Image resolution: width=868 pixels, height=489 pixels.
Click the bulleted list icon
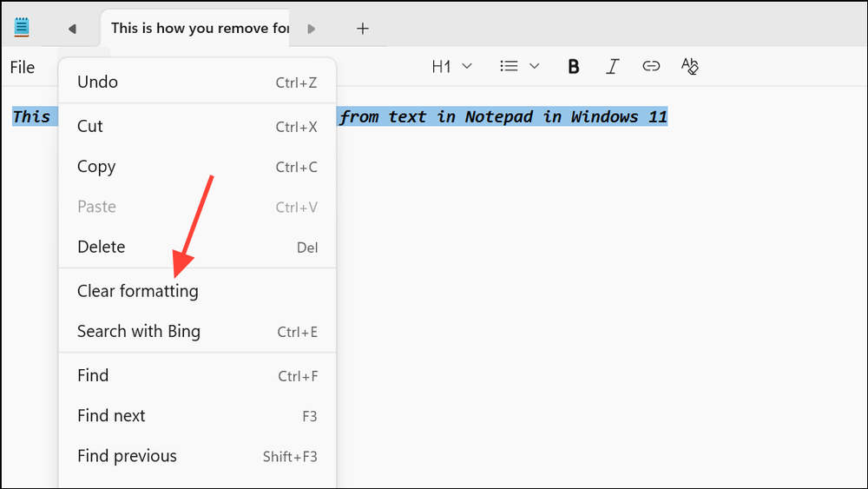click(x=509, y=67)
